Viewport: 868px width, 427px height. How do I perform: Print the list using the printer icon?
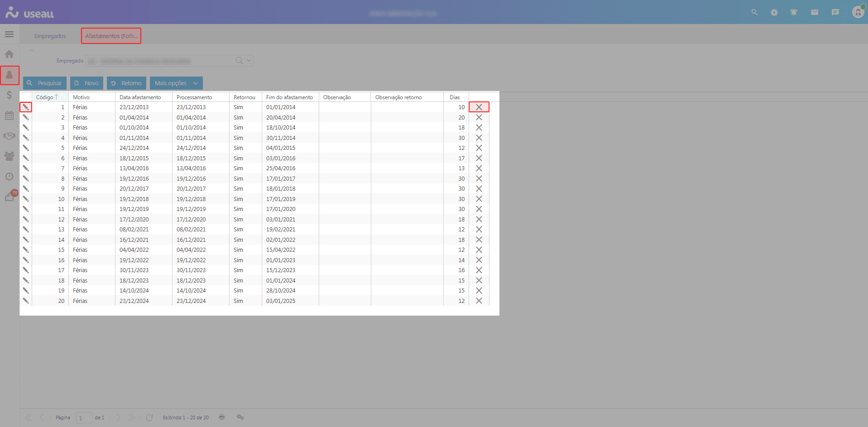[222, 417]
